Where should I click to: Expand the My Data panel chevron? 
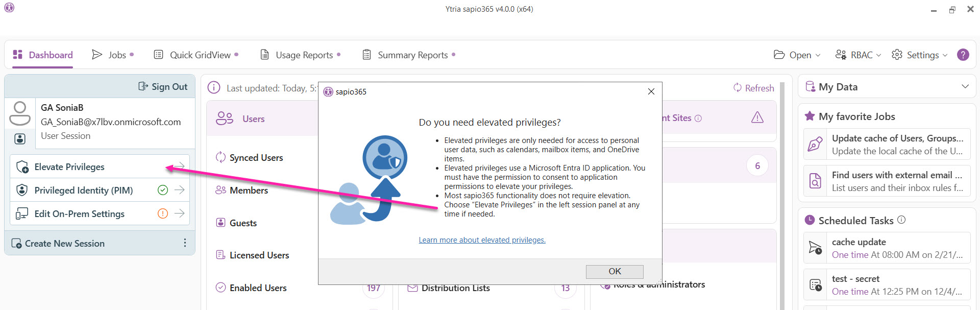965,87
